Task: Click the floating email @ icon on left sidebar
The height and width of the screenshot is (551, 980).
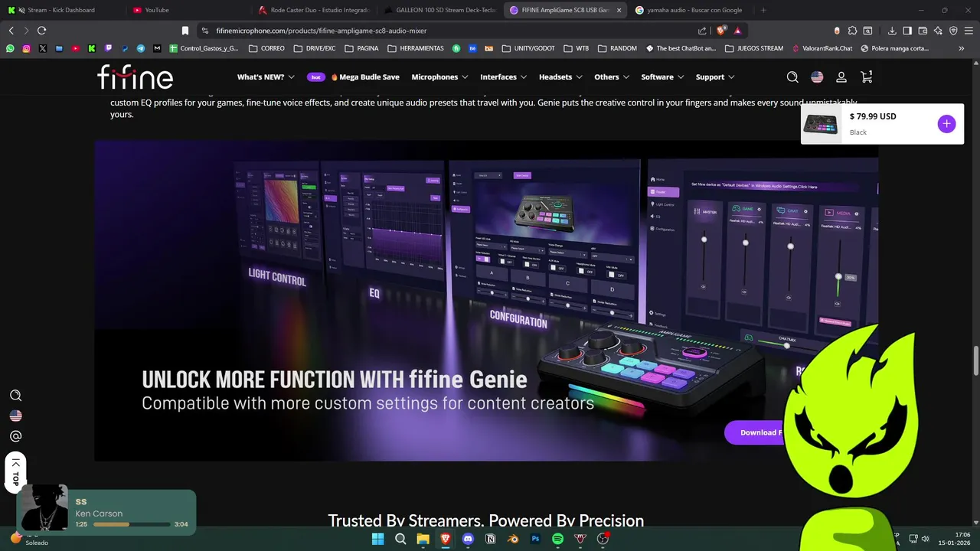Action: tap(15, 436)
